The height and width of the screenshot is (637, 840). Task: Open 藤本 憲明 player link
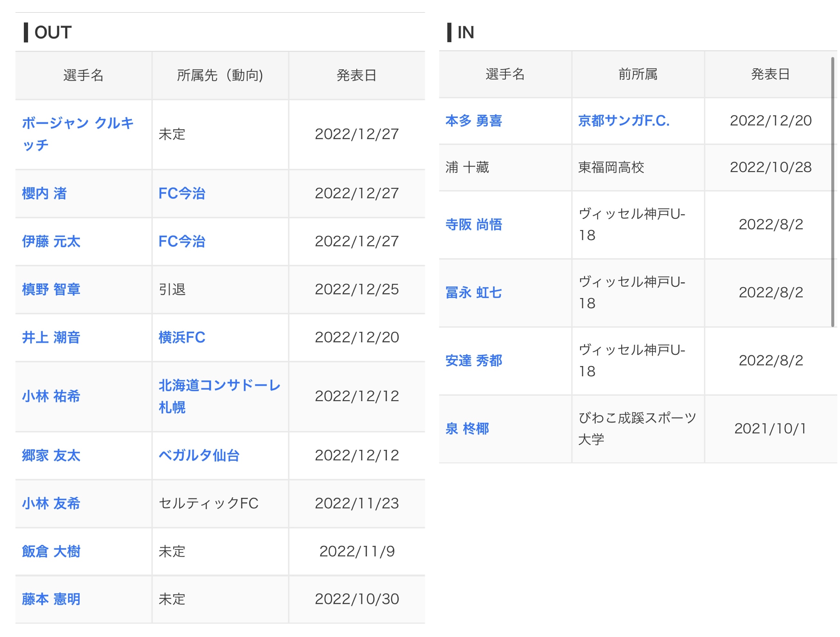click(x=51, y=600)
